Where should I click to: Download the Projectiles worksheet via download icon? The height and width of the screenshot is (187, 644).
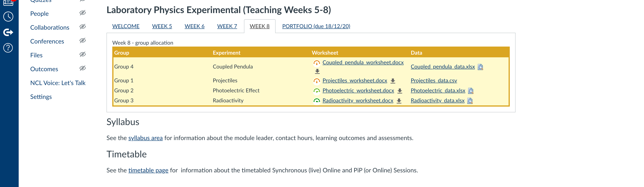[x=393, y=81]
